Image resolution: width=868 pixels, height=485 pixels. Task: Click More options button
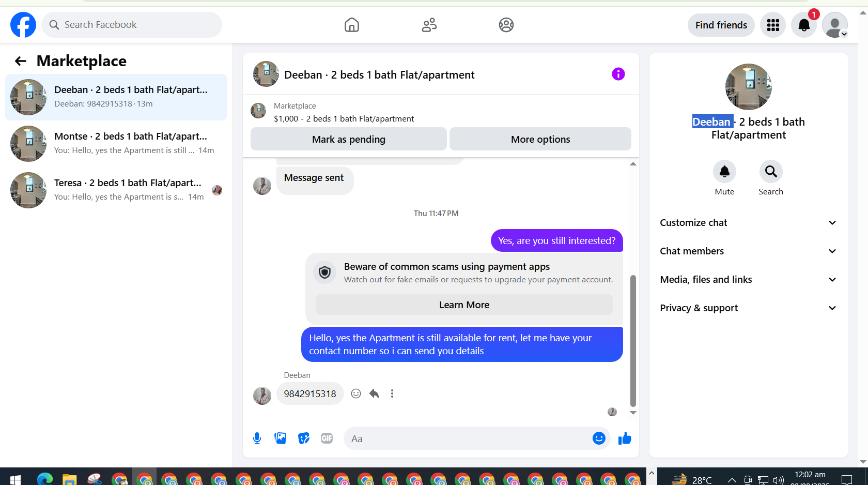tap(540, 139)
